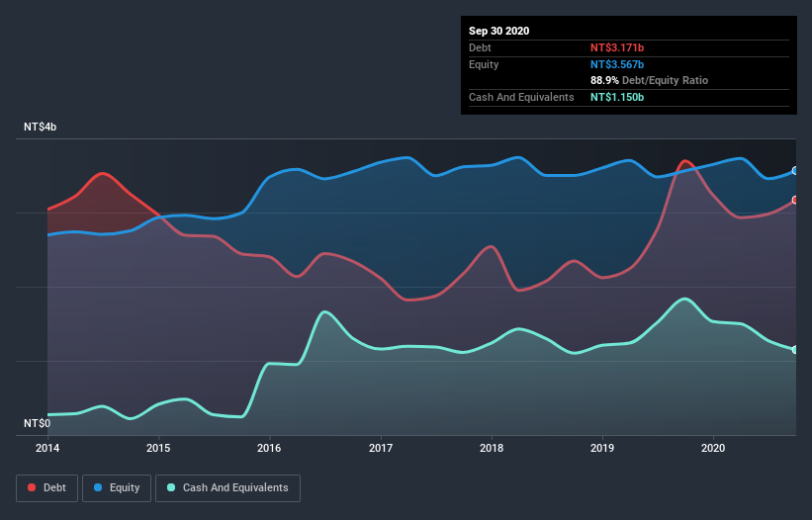Select the 2019 x-axis label

point(602,448)
